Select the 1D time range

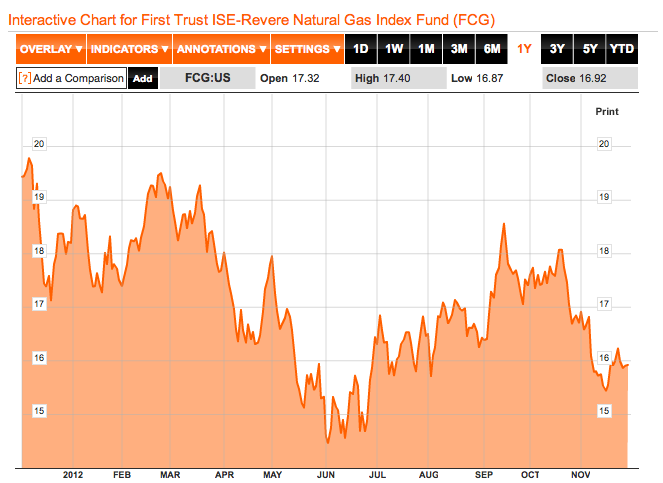[361, 49]
